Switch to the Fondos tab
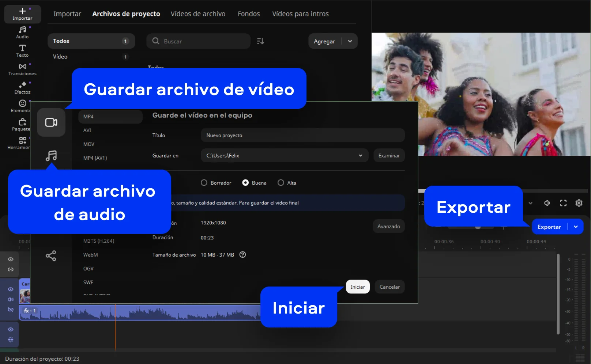This screenshot has height=364, width=591. pyautogui.click(x=249, y=14)
